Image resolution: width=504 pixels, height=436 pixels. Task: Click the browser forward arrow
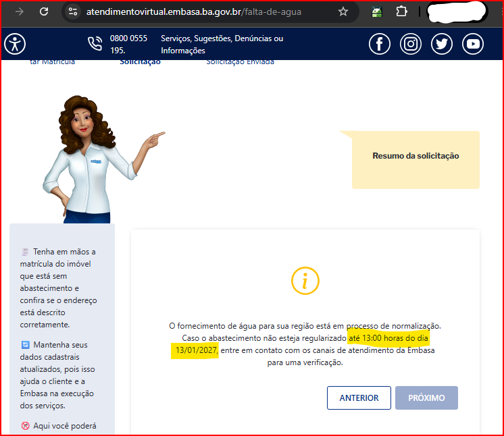[x=20, y=12]
